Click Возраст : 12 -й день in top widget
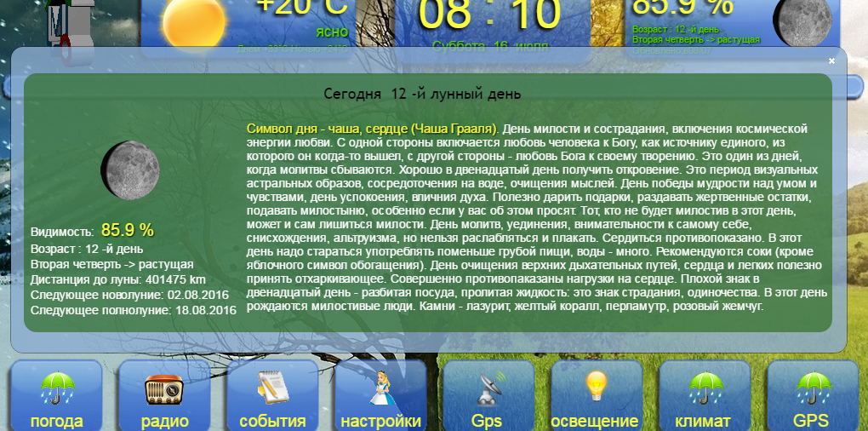 (x=676, y=29)
